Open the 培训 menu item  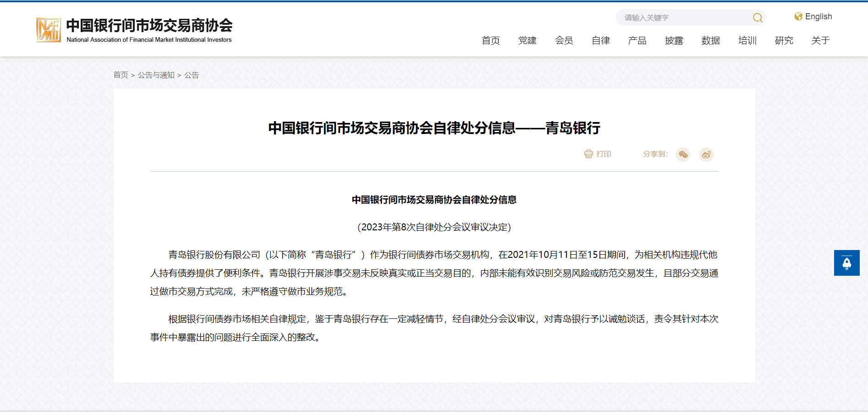click(747, 40)
